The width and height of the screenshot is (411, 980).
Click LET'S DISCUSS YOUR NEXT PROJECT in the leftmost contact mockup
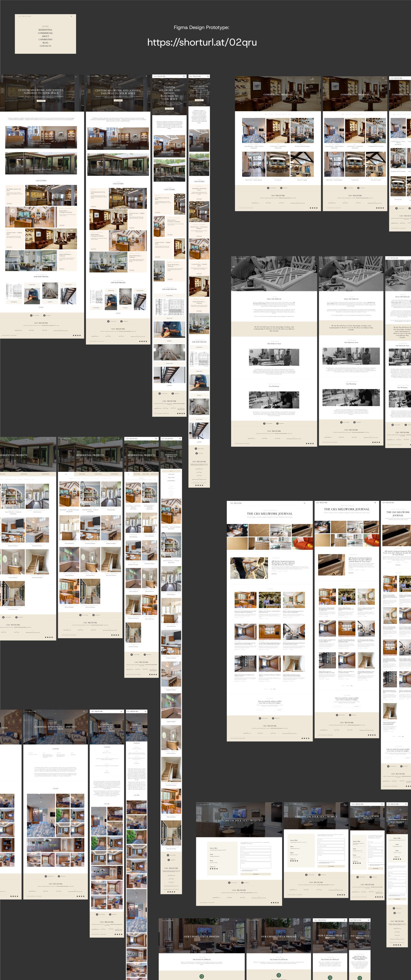239,821
